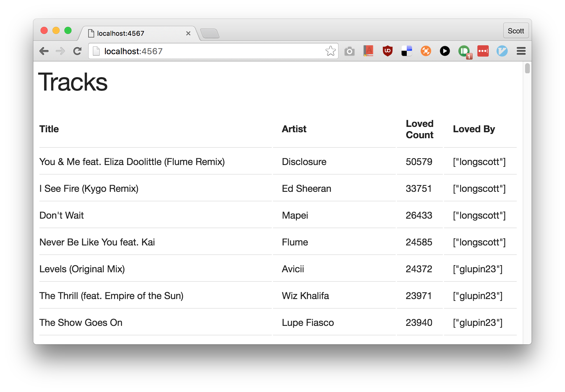Open the green extension with badge 1

pyautogui.click(x=465, y=52)
